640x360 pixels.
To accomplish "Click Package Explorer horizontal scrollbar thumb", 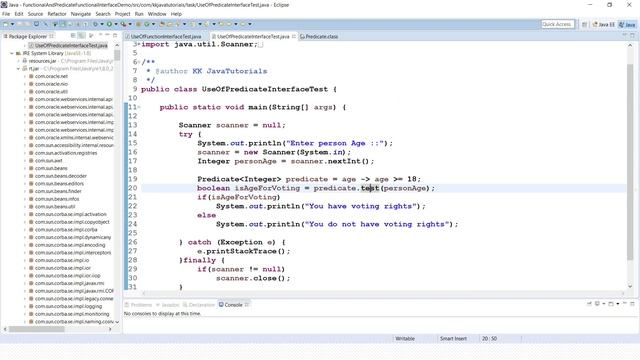I will (37, 329).
